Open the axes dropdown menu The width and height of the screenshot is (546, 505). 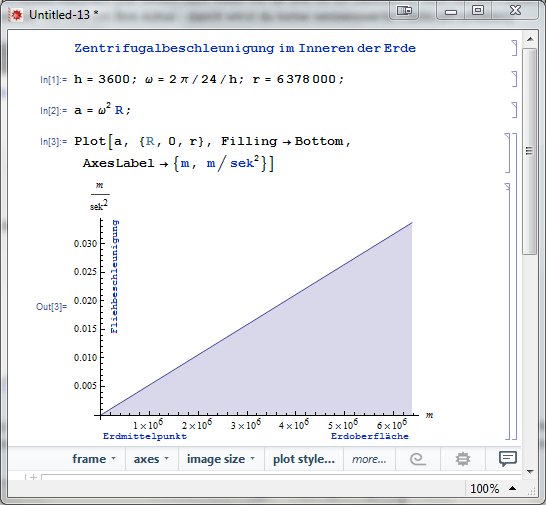pyautogui.click(x=151, y=459)
